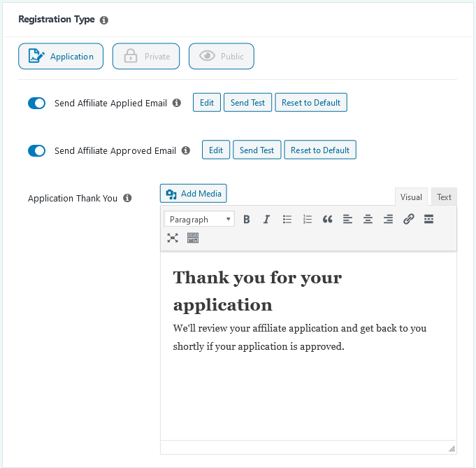Click paragraph starting "We'll review your affiliate"
This screenshot has width=476, height=468.
(300, 337)
